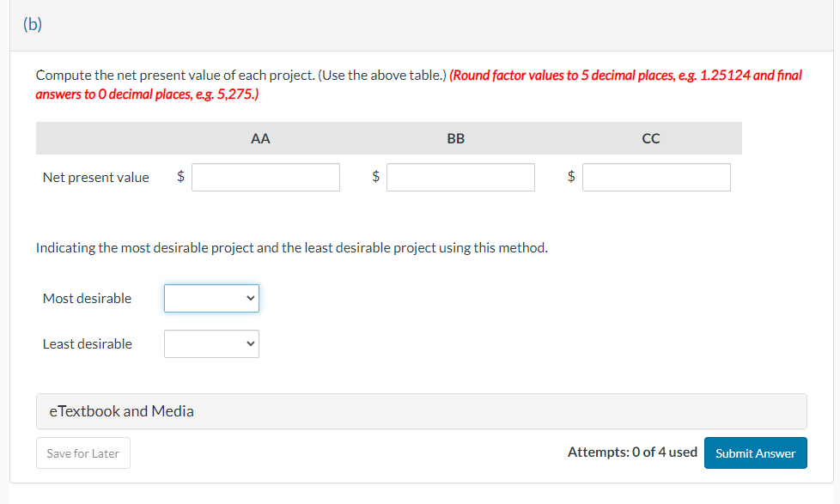Click inside the AA net present value field
The height and width of the screenshot is (504, 840).
click(x=265, y=177)
